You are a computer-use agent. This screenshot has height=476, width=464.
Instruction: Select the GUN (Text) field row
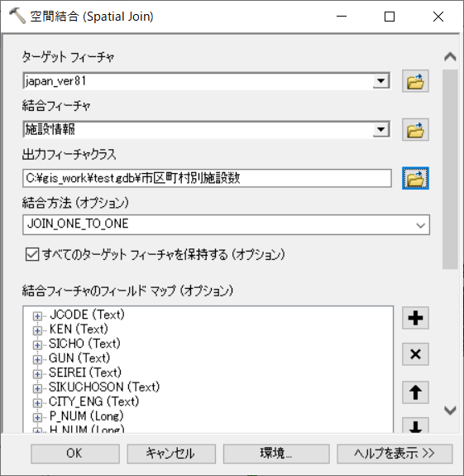79,358
